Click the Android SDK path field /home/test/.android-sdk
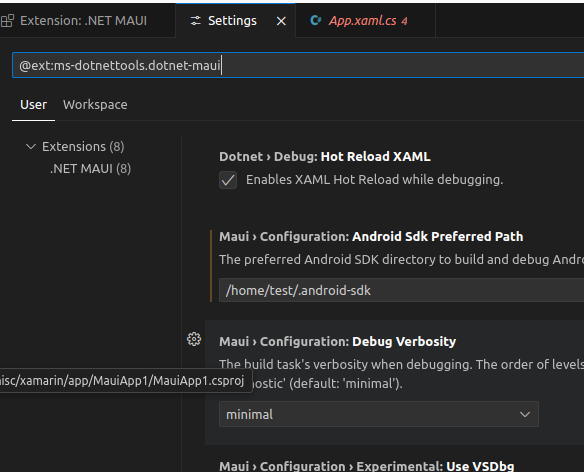The width and height of the screenshot is (584, 472). coord(402,290)
